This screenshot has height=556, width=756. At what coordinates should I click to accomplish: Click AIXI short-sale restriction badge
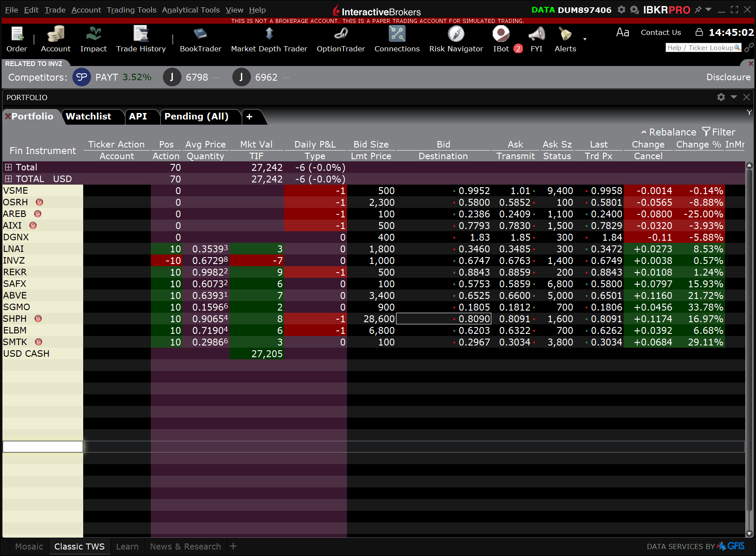[x=33, y=225]
